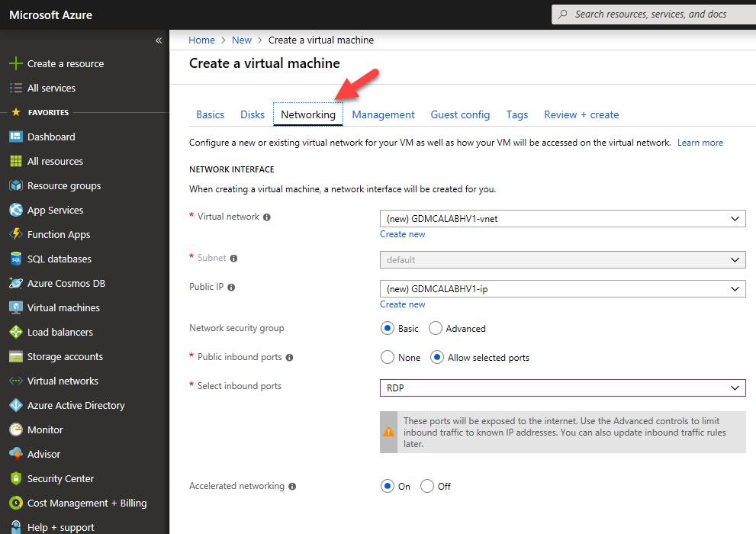Viewport: 756px width, 534px height.
Task: Select Basic network security group radio
Action: pos(388,328)
